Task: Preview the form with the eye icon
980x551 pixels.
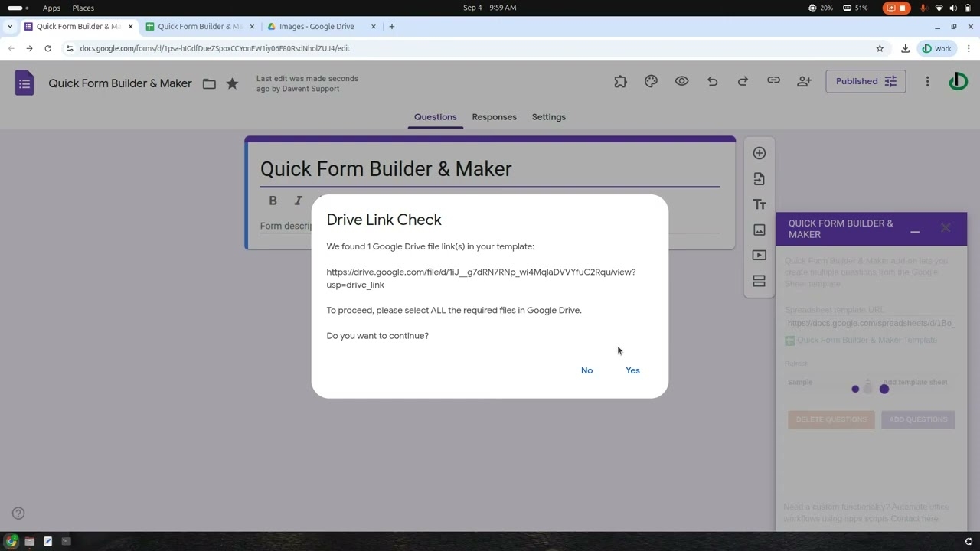Action: (x=681, y=81)
